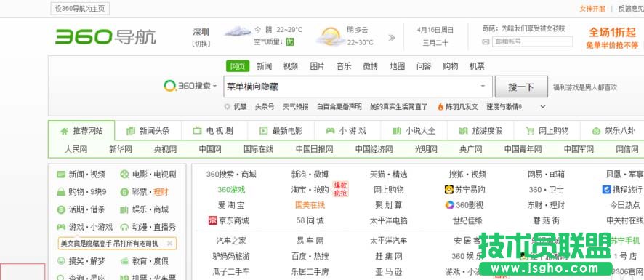Click the 搜一下 search button
The image size is (644, 280).
click(521, 87)
